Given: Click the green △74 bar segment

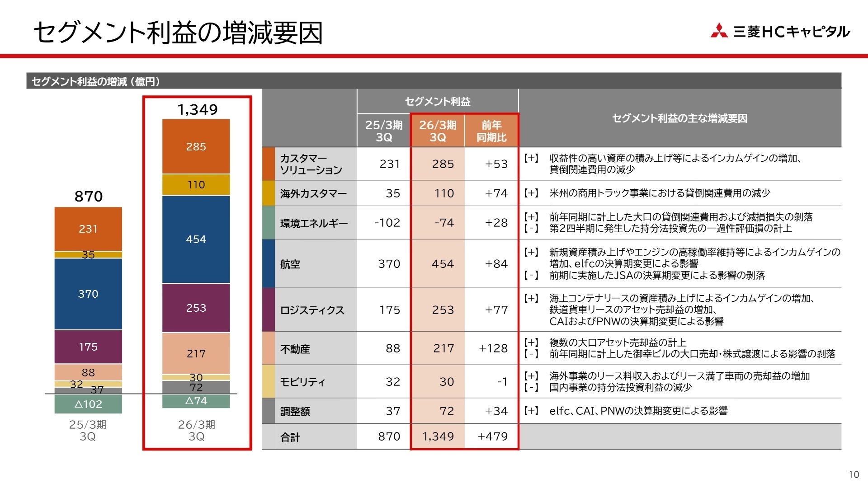Looking at the screenshot, I should [195, 400].
